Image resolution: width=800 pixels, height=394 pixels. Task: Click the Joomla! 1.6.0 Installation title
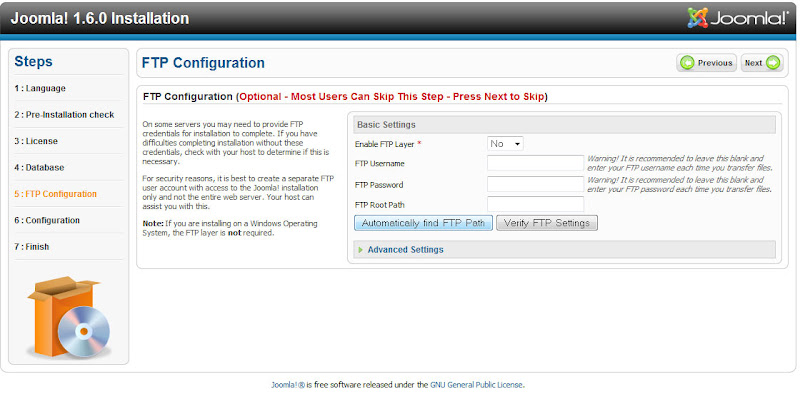tap(100, 18)
